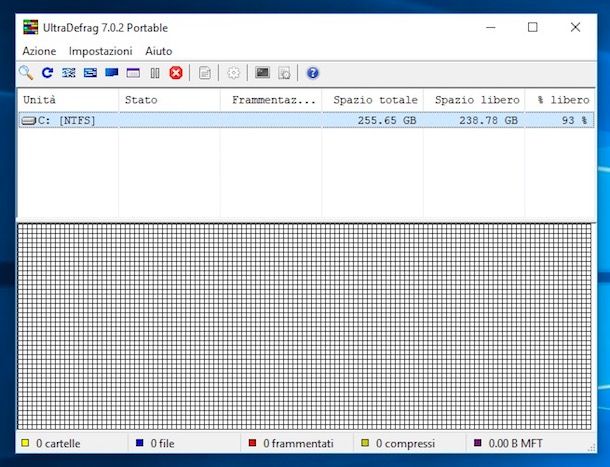Screen dimensions: 610x467
Task: Click the Quick optimization toolbar icon
Action: (x=90, y=73)
